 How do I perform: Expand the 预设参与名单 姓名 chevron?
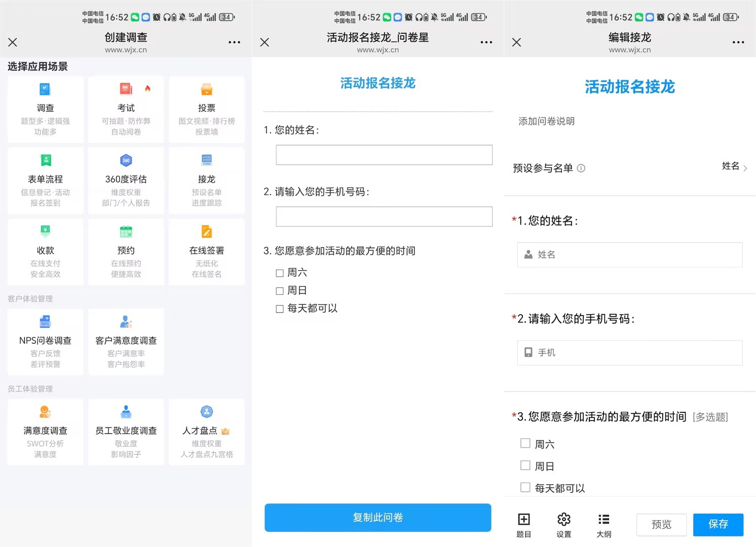745,168
